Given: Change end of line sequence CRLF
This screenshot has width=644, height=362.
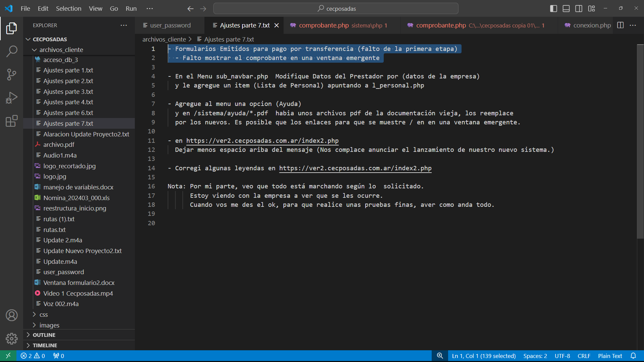Looking at the screenshot, I should click(x=584, y=356).
